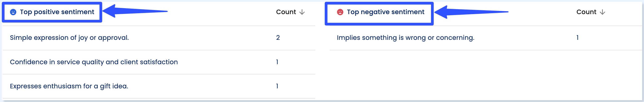Viewport: 644px width, 102px height.
Task: Click count 2 for joy or approval
Action: (x=278, y=38)
